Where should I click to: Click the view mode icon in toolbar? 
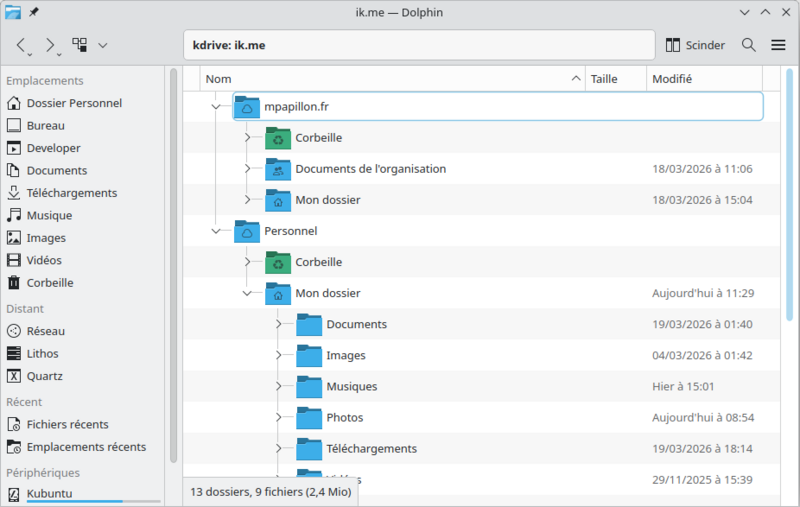80,45
